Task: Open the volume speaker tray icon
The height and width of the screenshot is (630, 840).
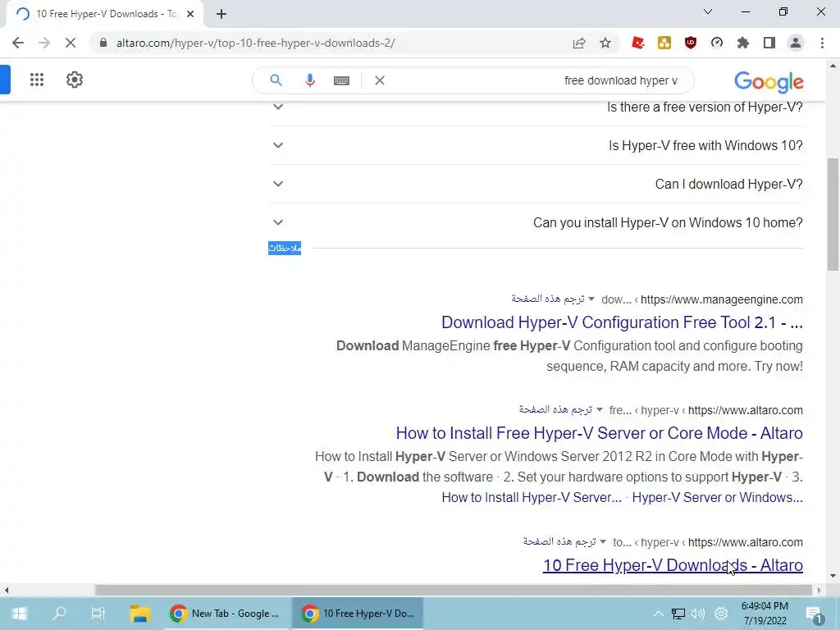Action: (698, 614)
